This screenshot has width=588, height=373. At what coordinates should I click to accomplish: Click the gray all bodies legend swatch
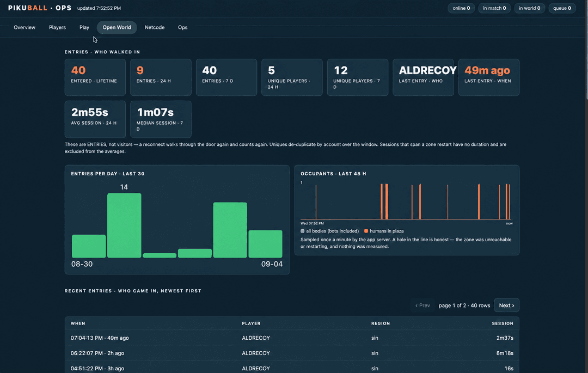303,231
